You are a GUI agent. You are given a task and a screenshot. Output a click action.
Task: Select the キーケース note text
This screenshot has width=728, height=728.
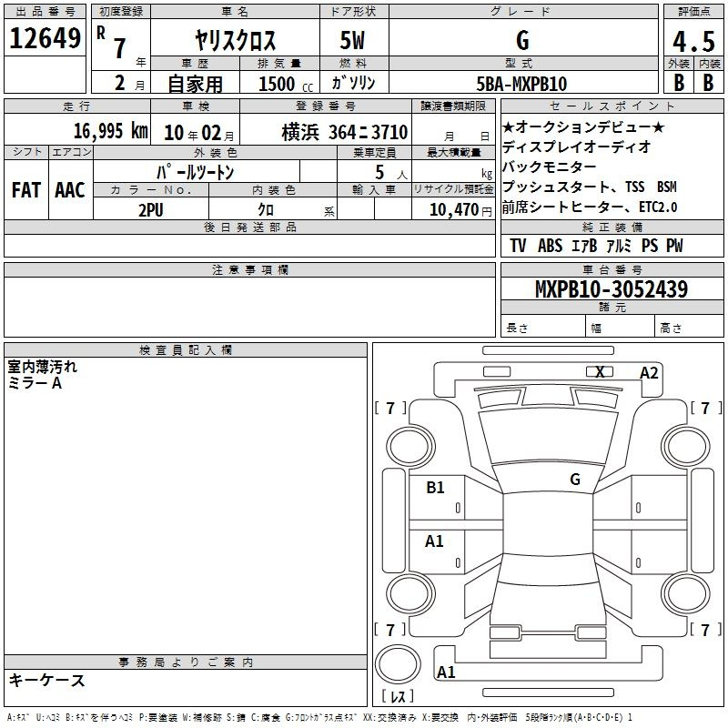46,681
